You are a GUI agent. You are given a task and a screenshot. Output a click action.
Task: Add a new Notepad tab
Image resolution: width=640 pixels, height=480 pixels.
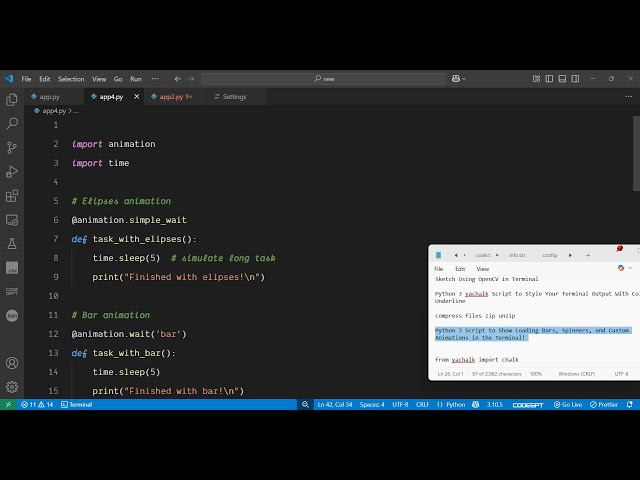[588, 255]
